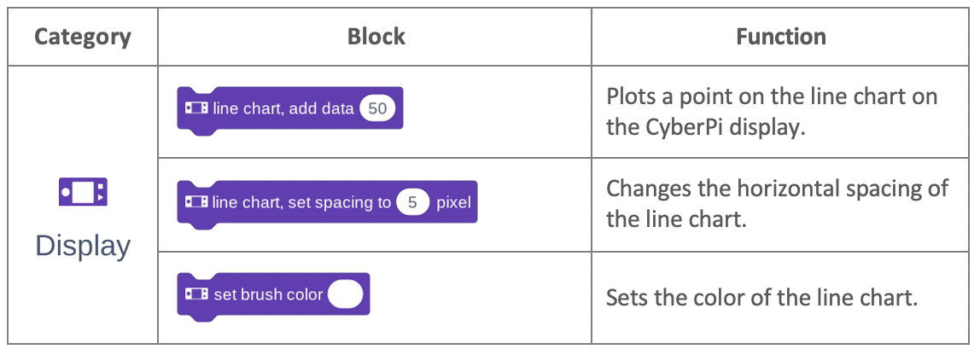Click the CyberPi icon on 'set spacing' block

pyautogui.click(x=196, y=202)
